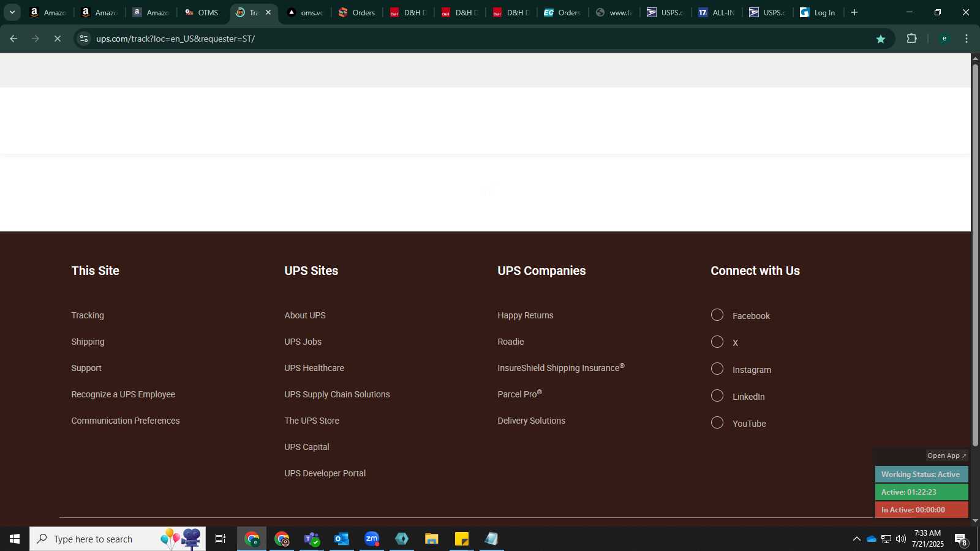
Task: Switch to the oms.vc tab
Action: click(x=306, y=12)
